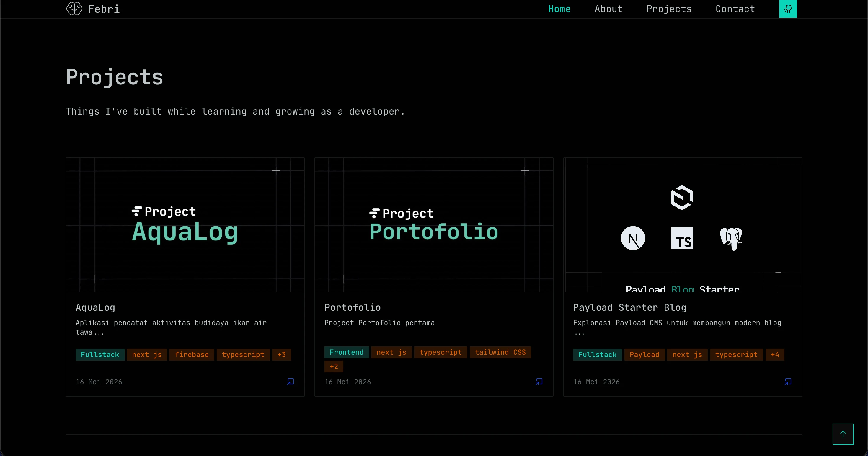
Task: Click the tailwind CSS tag
Action: click(x=500, y=352)
